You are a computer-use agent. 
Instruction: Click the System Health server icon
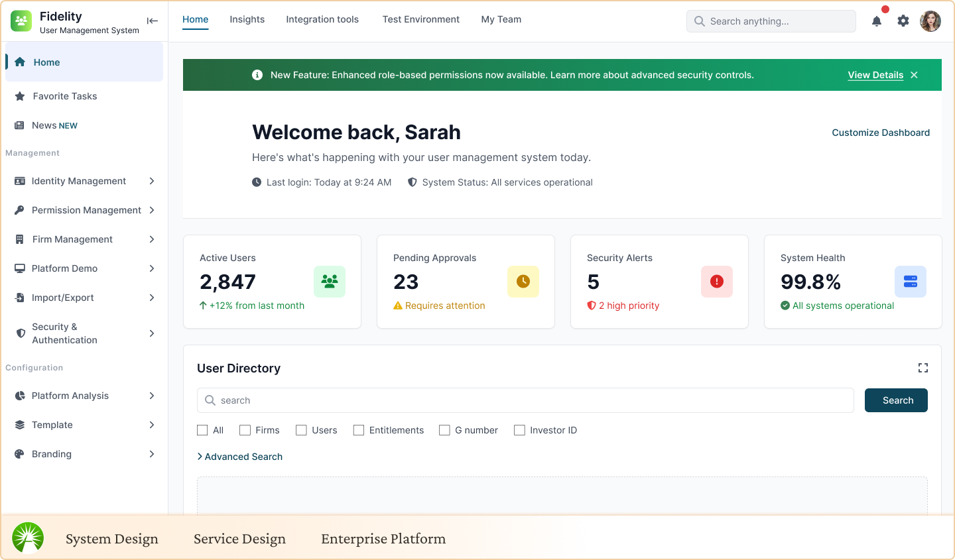point(911,282)
